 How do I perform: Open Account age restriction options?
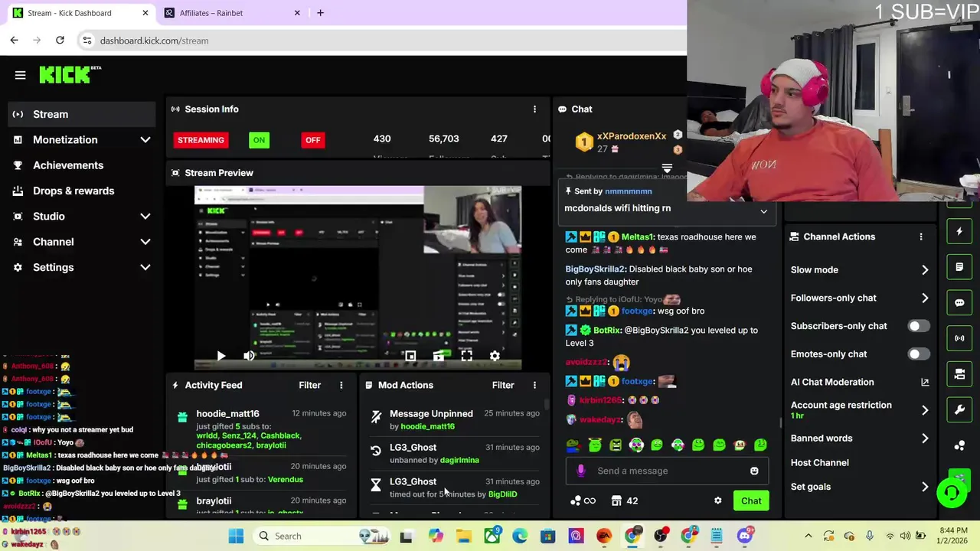coord(925,410)
